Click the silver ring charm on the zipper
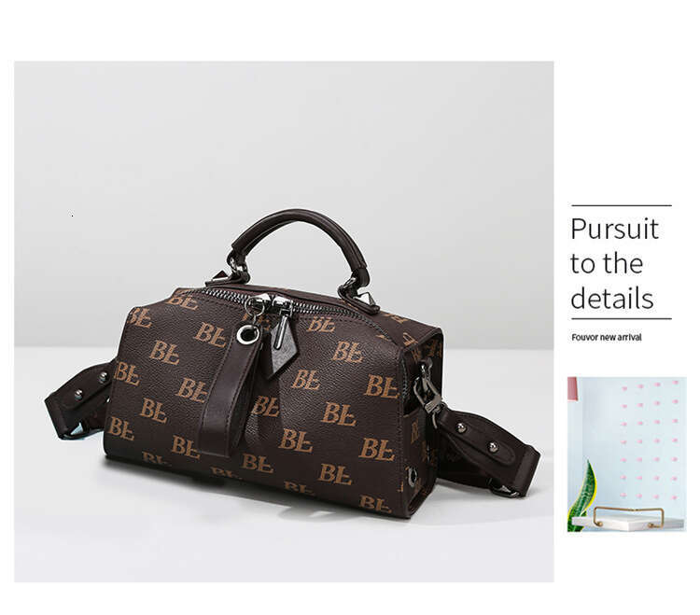This screenshot has width=700, height=615. click(x=246, y=334)
